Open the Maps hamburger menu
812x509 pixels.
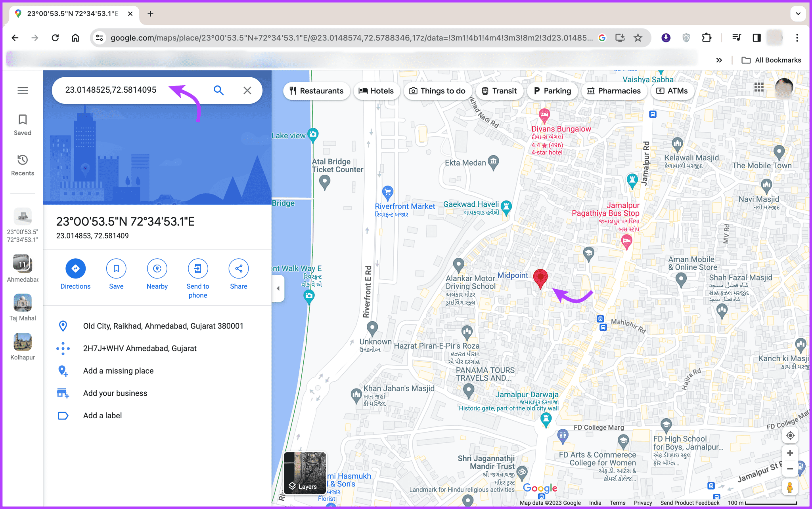[22, 90]
